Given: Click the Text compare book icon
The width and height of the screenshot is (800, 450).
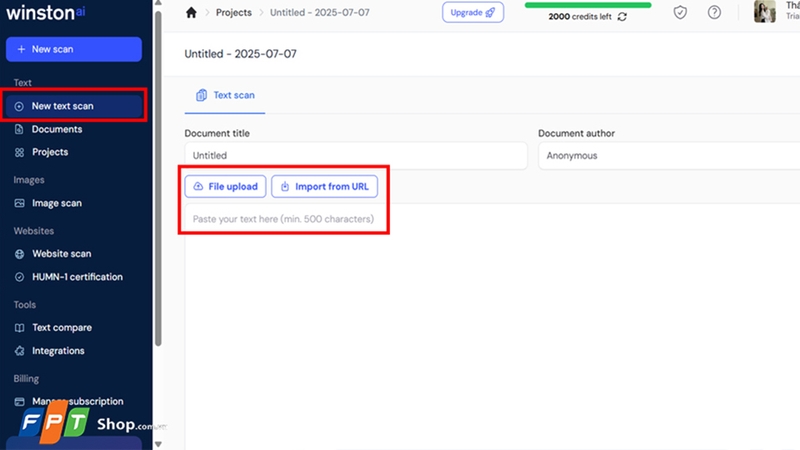Looking at the screenshot, I should pos(19,328).
